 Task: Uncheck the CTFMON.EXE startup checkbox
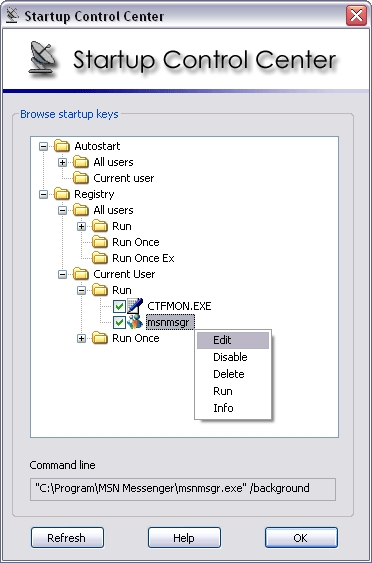(x=119, y=306)
